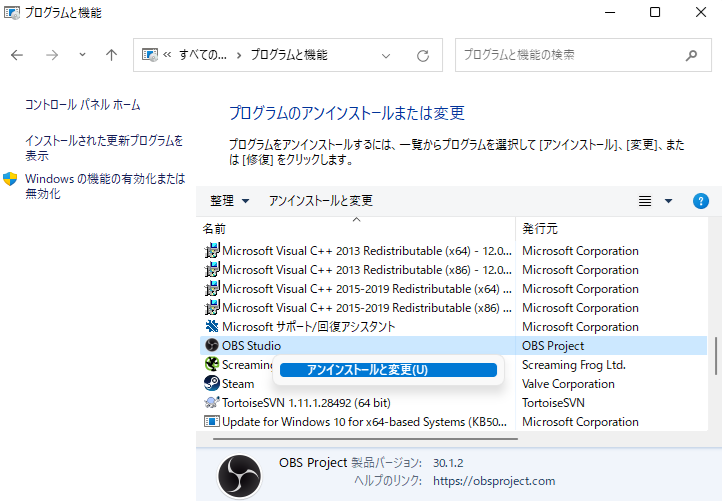Viewport: 722px width, 501px height.
Task: Click the OBS Studio icon in the list
Action: [x=212, y=345]
